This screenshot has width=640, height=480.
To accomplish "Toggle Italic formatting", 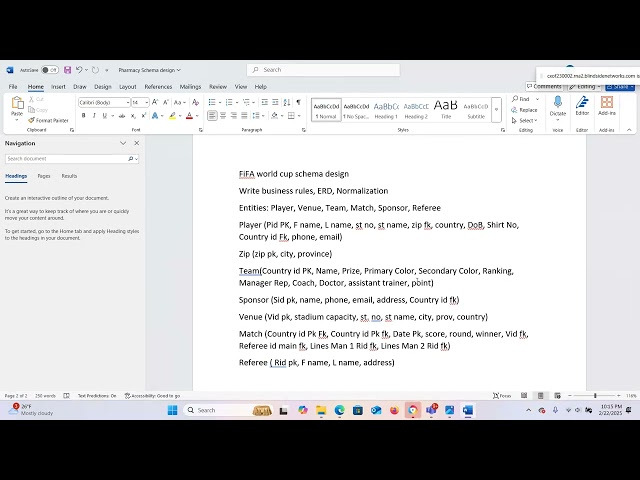I will (x=94, y=116).
